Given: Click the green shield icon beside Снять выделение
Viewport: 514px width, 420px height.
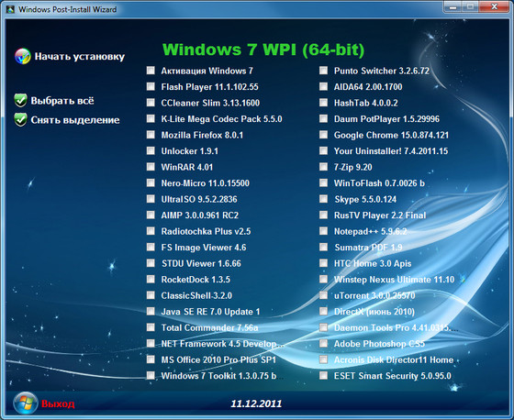Looking at the screenshot, I should 20,119.
